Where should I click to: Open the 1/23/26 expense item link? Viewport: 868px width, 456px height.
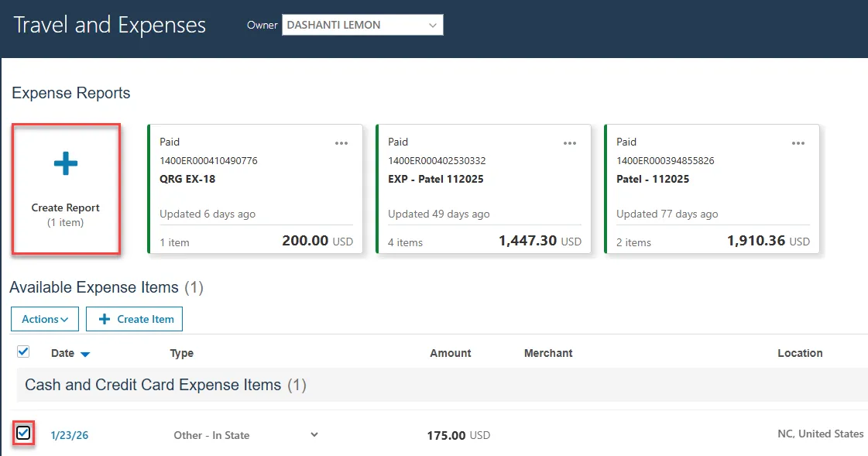click(70, 435)
